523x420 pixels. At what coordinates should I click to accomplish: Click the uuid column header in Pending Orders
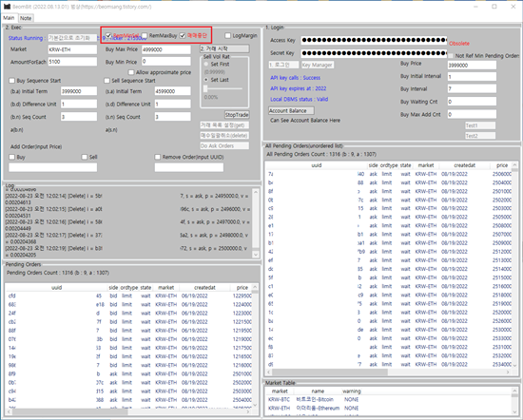(56, 287)
